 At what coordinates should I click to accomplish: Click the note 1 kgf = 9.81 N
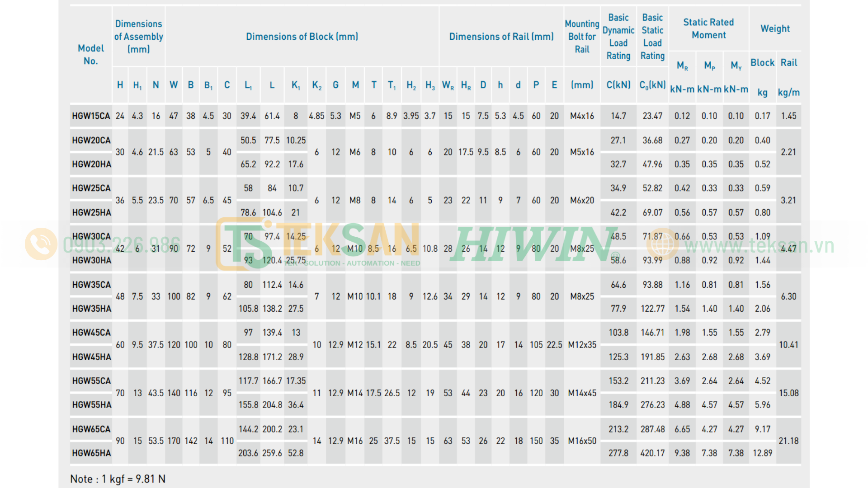118,479
